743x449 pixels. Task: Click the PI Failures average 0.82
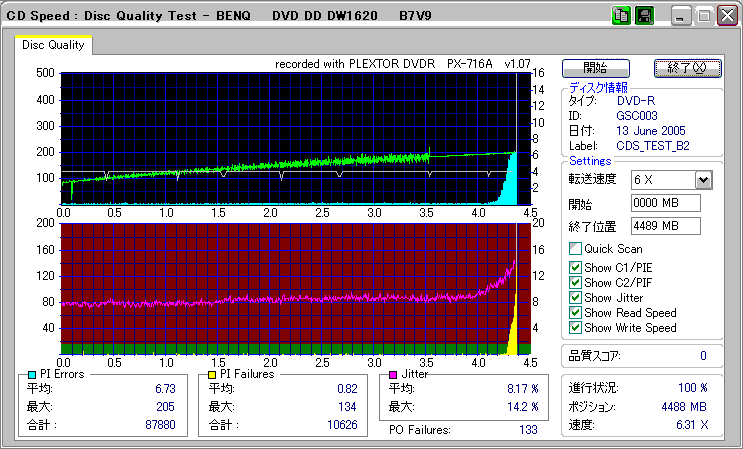point(347,389)
